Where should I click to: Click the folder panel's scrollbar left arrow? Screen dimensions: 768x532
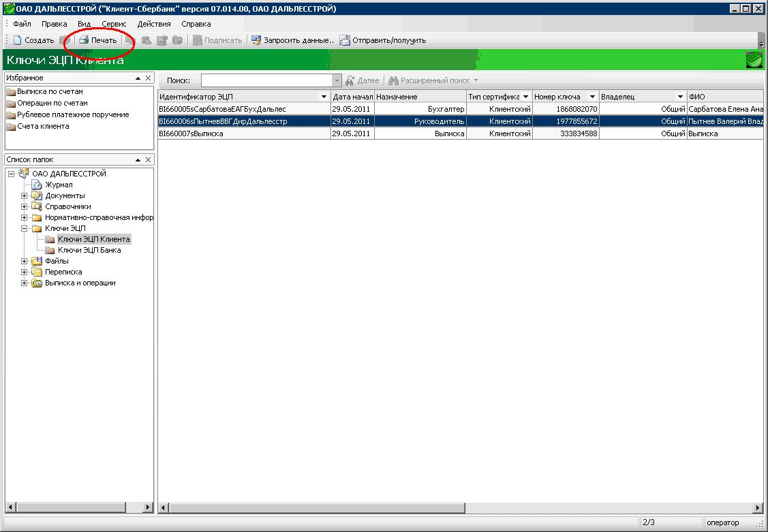pos(10,507)
